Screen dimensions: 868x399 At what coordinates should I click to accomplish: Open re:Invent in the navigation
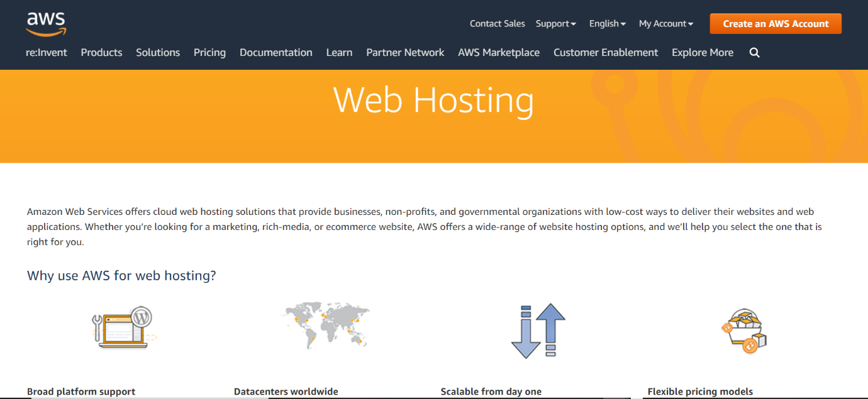point(47,53)
